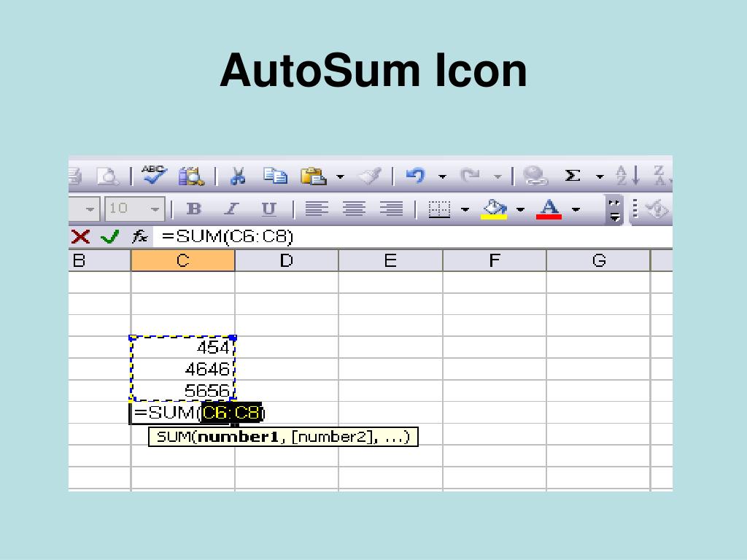Cut selection with the scissors icon
The image size is (747, 560).
238,176
